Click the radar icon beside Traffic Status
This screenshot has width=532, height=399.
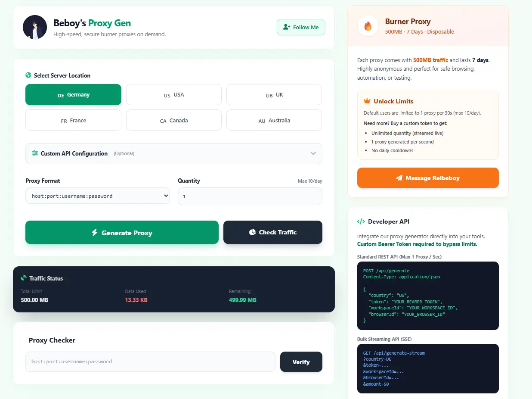pos(24,278)
